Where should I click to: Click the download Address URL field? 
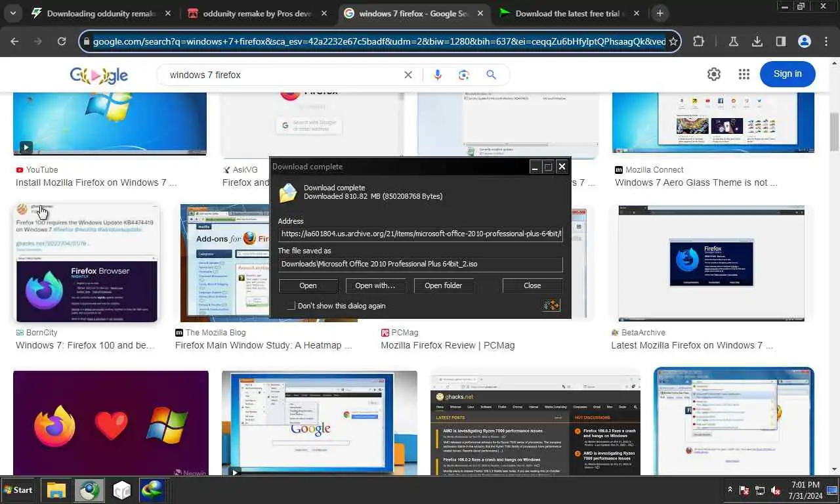(x=420, y=234)
